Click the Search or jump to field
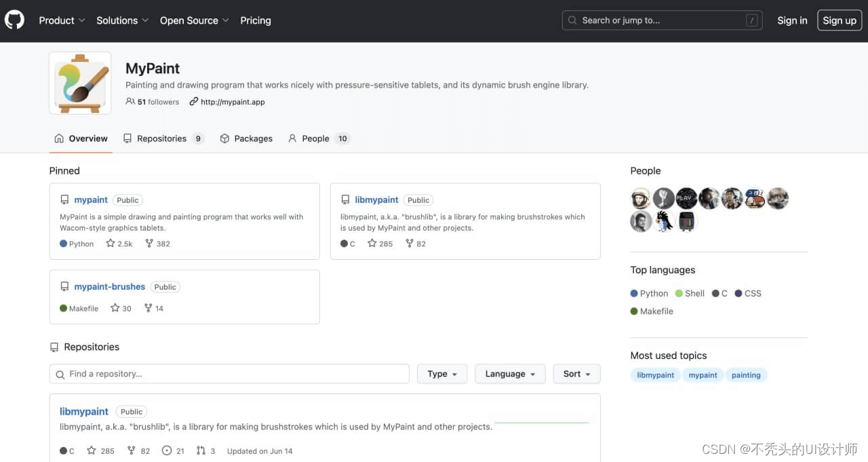 click(x=662, y=20)
